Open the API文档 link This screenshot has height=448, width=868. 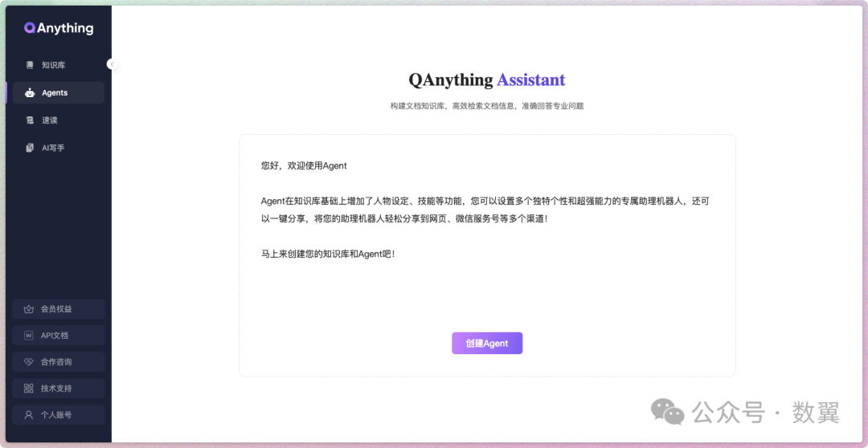point(59,336)
